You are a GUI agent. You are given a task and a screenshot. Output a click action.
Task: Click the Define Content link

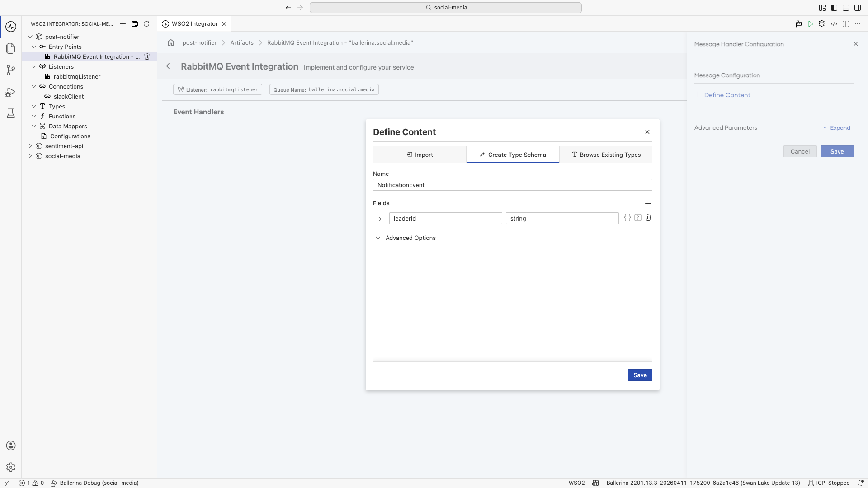tap(722, 95)
